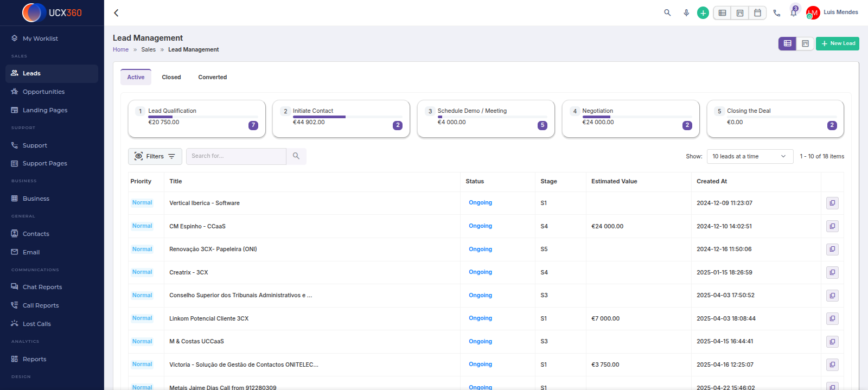Create a New Lead
The height and width of the screenshot is (390, 868).
[x=838, y=43]
